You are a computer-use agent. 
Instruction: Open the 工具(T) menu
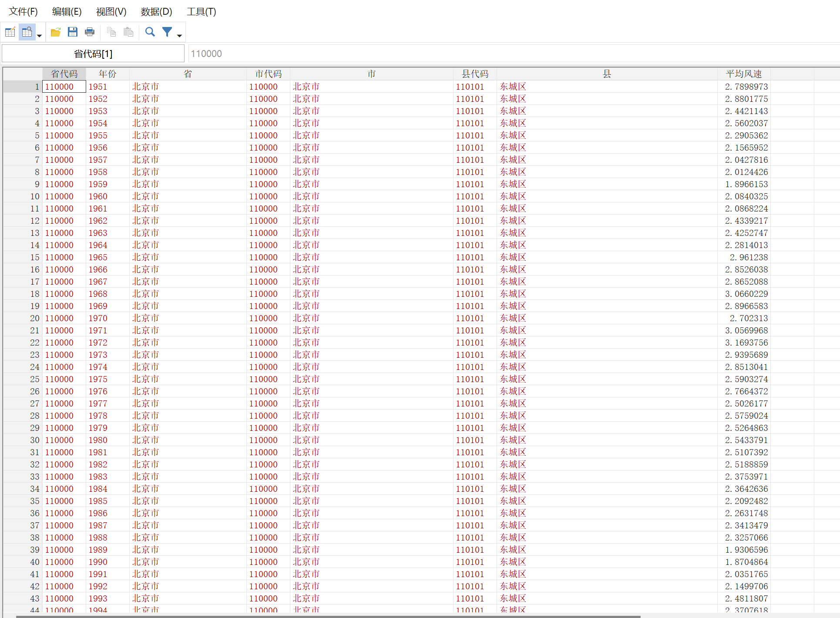(x=201, y=12)
